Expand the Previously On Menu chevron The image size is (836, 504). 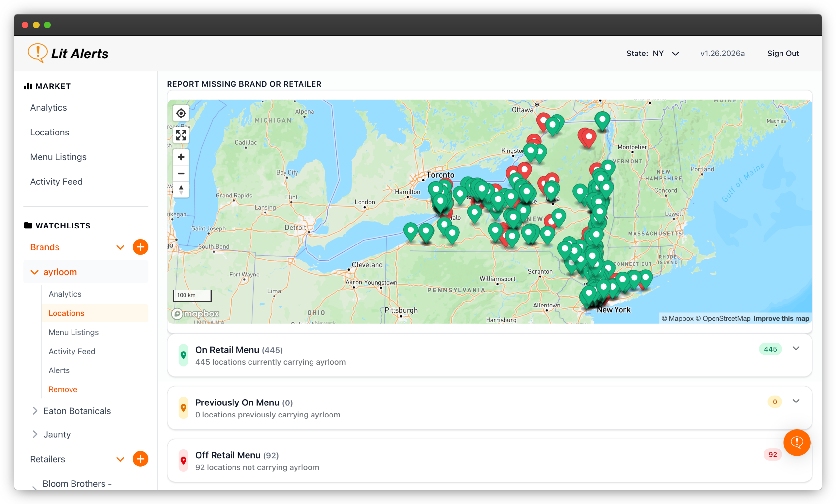point(796,401)
